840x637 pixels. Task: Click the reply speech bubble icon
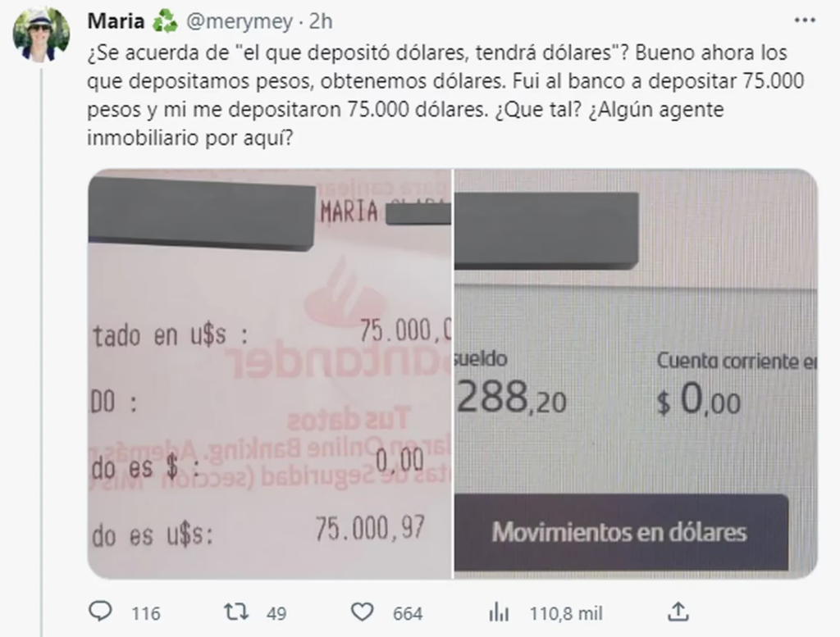100,612
